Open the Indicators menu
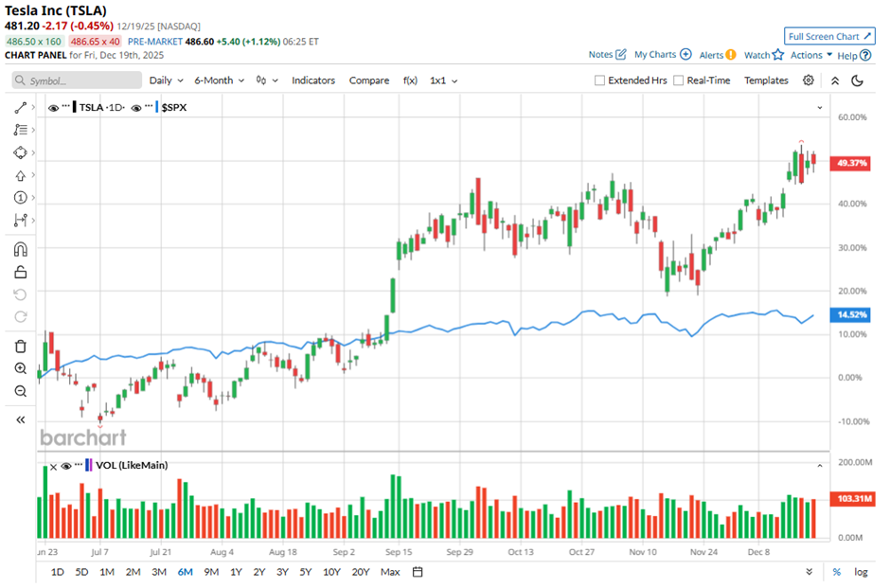This screenshot has height=588, width=890. tap(312, 80)
